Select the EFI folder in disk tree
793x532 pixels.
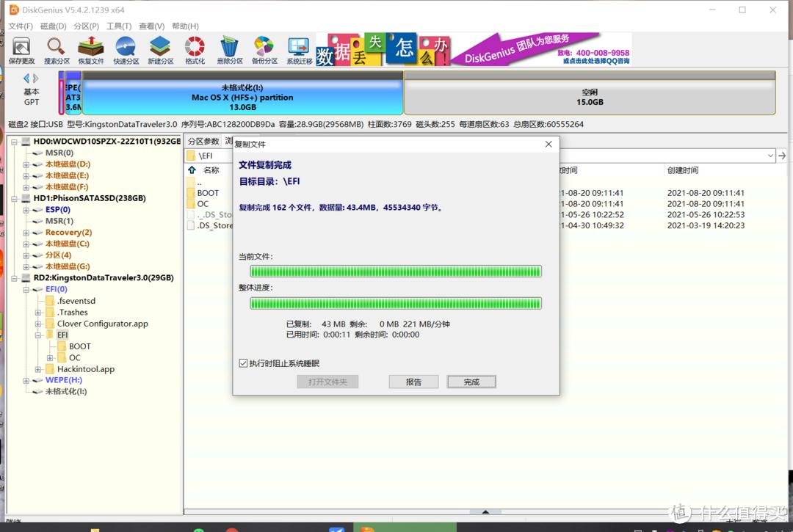pyautogui.click(x=62, y=335)
